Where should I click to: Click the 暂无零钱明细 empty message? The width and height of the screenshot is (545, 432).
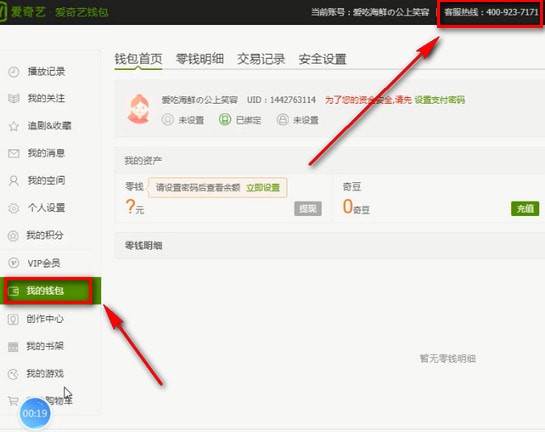448,358
